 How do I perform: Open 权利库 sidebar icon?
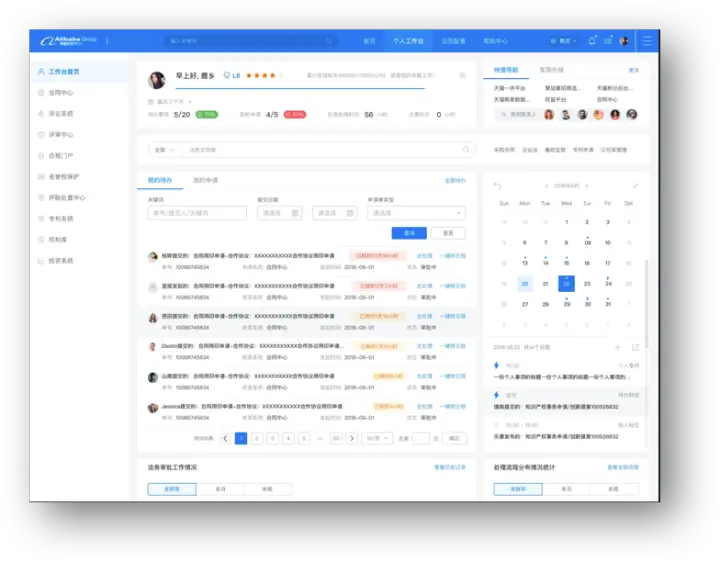pos(41,240)
